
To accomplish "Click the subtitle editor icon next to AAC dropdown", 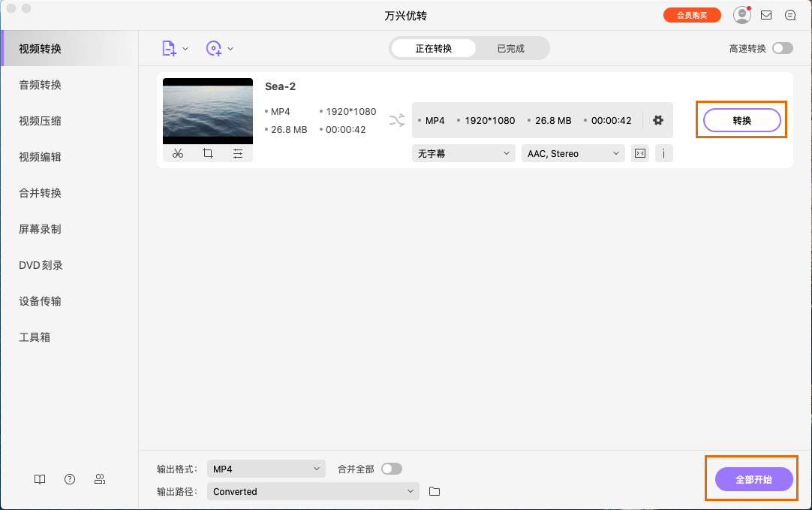I will coord(639,153).
